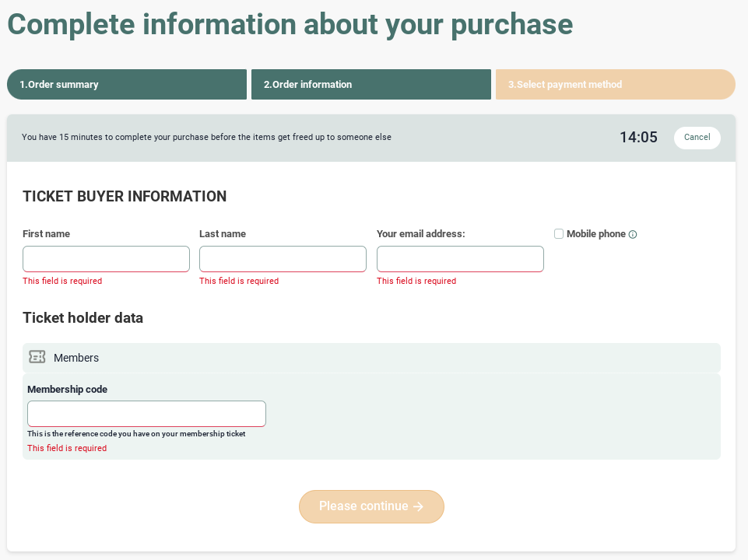This screenshot has height=560, width=748.
Task: Click the arrow icon on the continue button
Action: [419, 506]
